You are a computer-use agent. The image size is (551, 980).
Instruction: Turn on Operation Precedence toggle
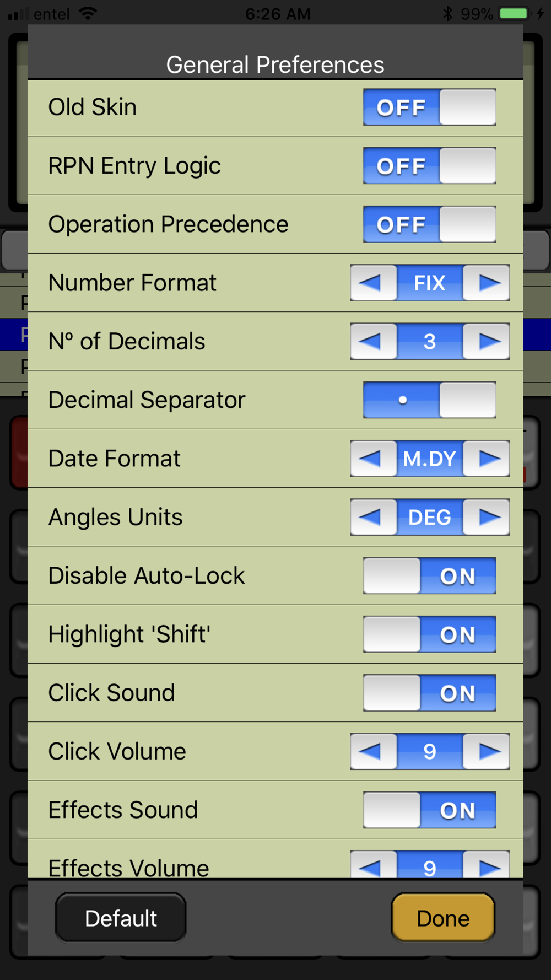pos(430,224)
